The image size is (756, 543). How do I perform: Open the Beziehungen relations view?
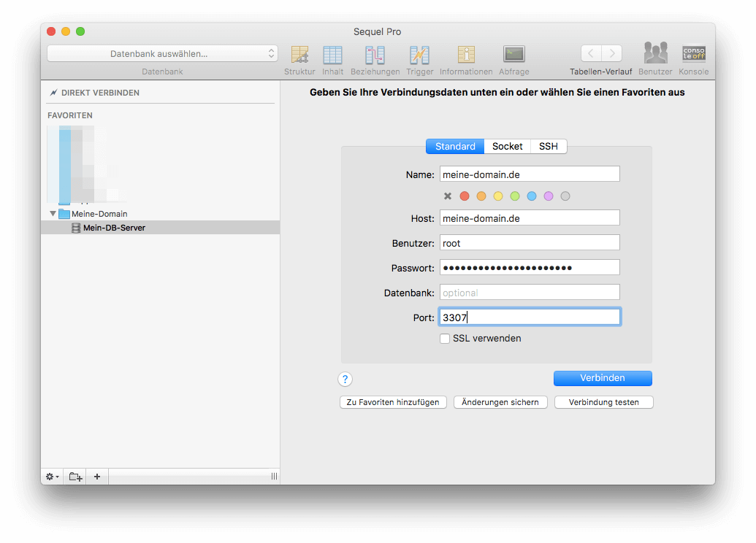coord(375,55)
